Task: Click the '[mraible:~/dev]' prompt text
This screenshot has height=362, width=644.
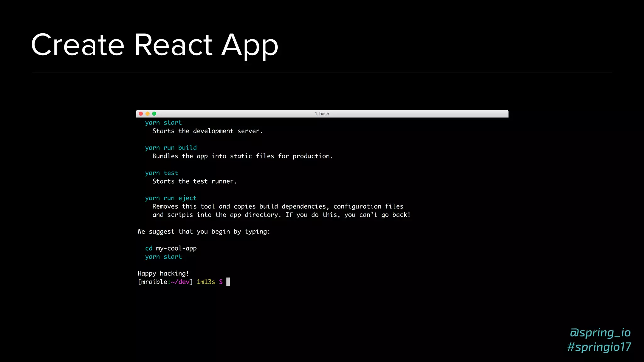Action: pyautogui.click(x=165, y=282)
